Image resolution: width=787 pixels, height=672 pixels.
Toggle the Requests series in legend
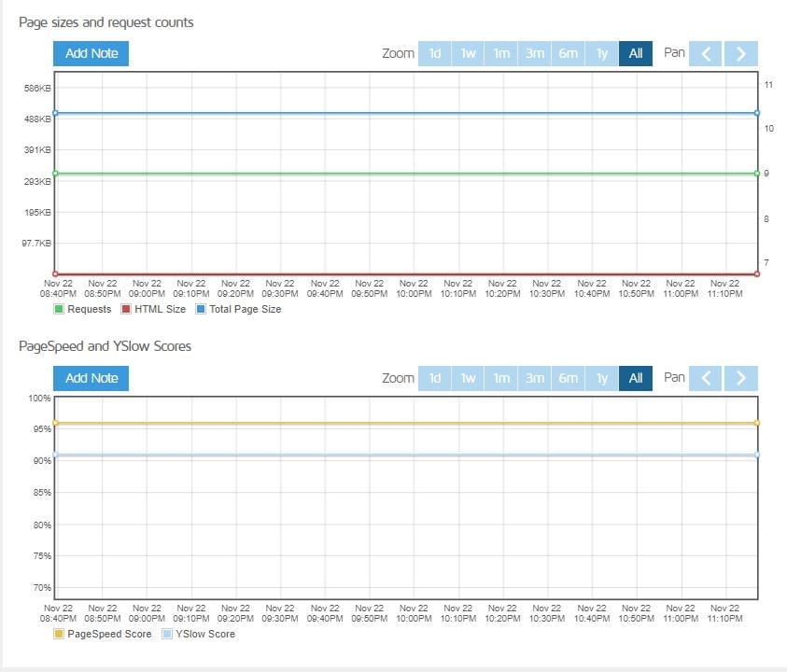[x=83, y=309]
